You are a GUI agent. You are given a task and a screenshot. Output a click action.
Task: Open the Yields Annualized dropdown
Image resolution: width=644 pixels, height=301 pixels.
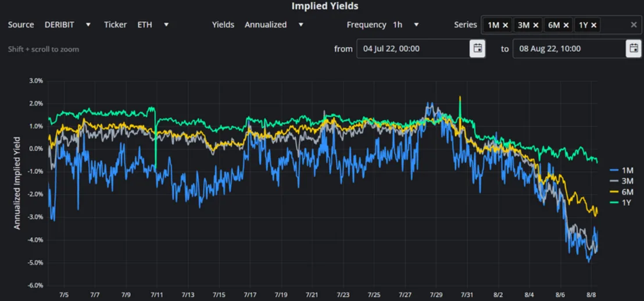point(274,24)
